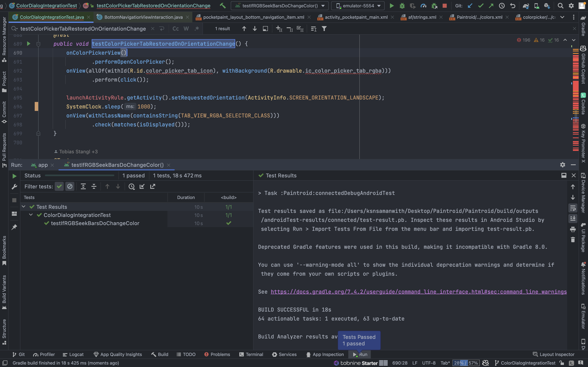
Task: Click the Build hammer icon
Action: 223,6
